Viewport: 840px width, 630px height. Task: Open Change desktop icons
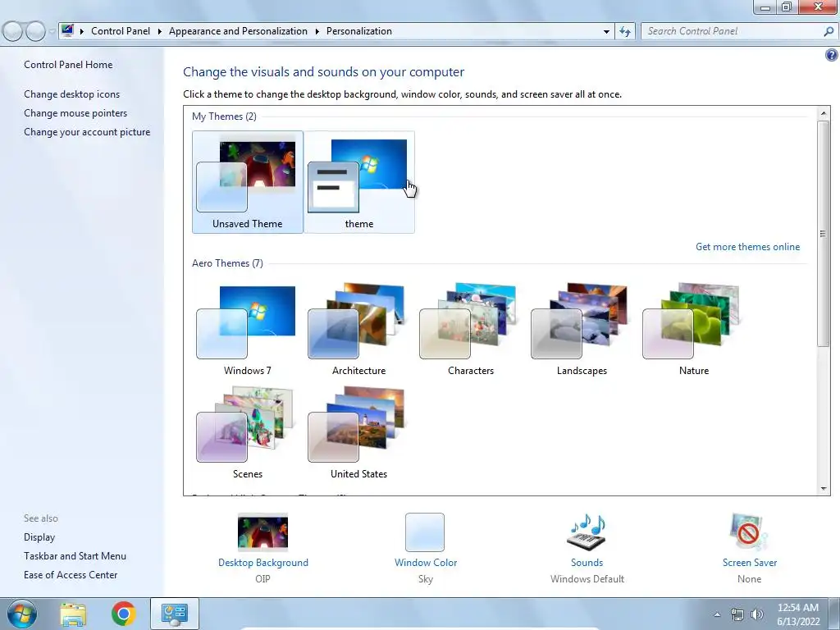click(x=72, y=94)
